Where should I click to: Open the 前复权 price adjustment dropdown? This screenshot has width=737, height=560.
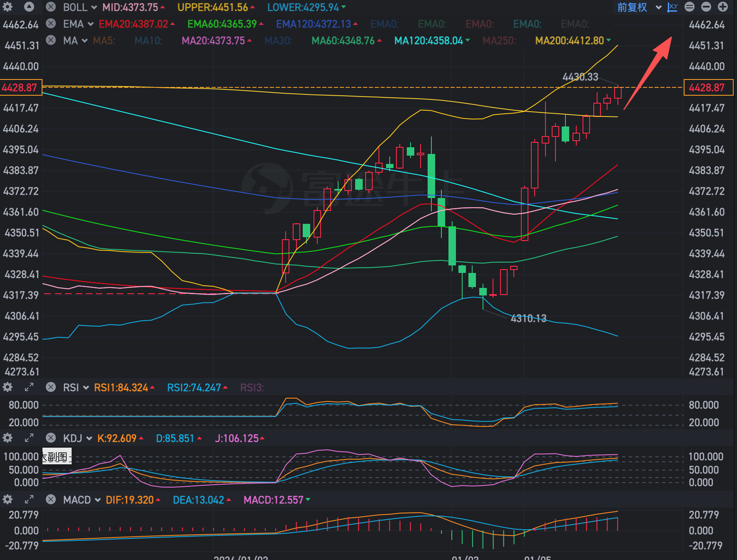click(x=639, y=7)
